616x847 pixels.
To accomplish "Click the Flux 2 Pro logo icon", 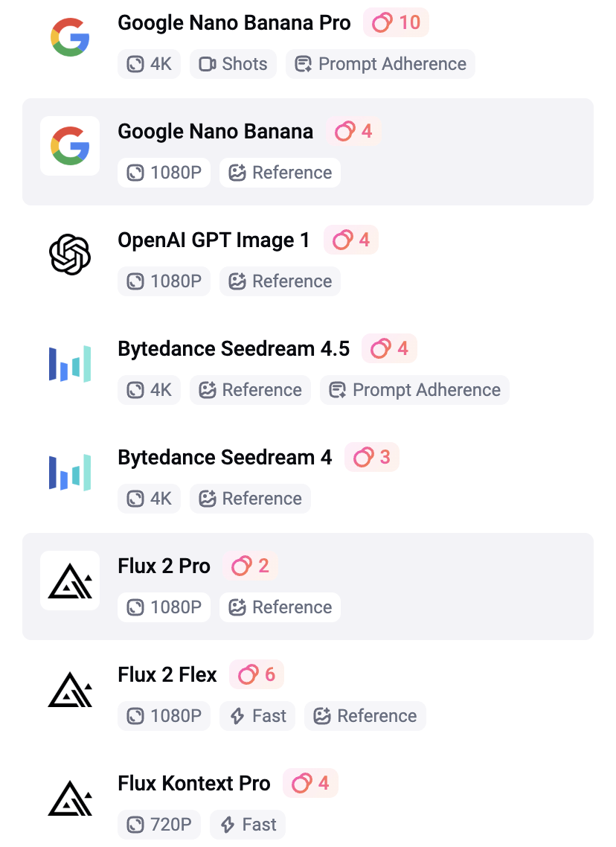I will coord(70,581).
